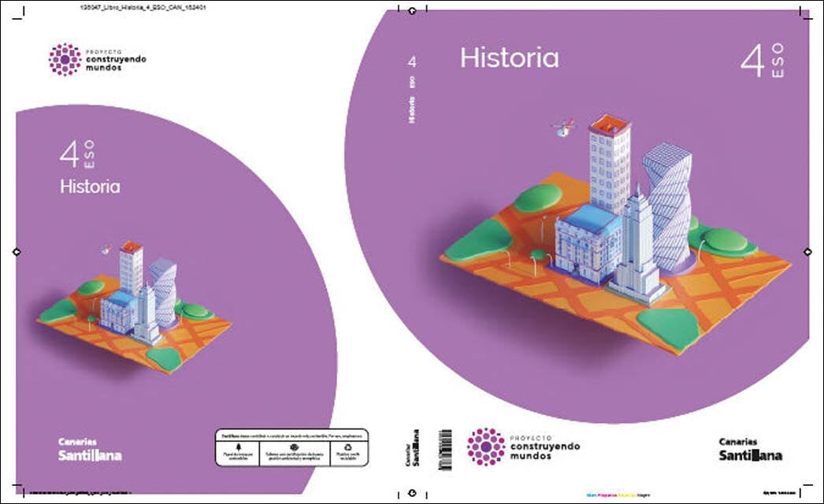Click the CMYK color label strip at bottom

(618, 495)
